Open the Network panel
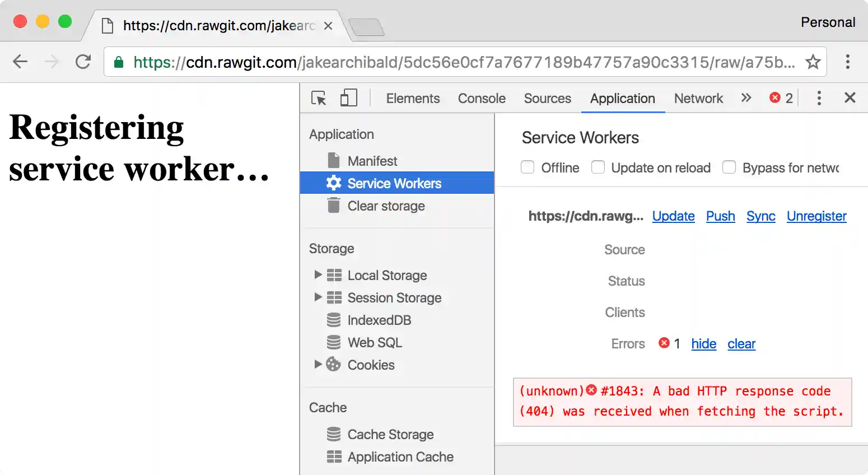868x475 pixels. tap(698, 98)
